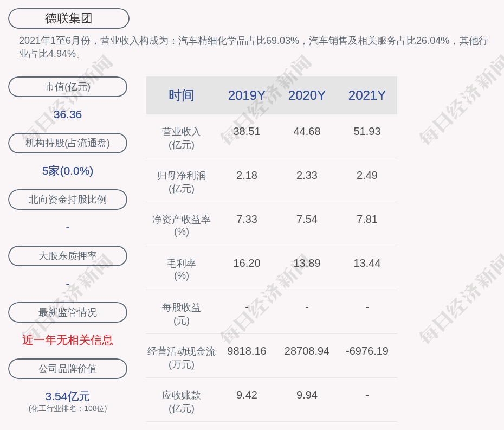This screenshot has height=430, width=504.
Task: Click revenue value 38.51
Action: [x=247, y=131]
